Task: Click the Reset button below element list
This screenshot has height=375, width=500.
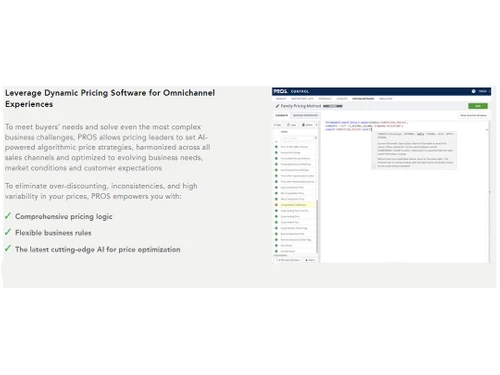Action: (310, 260)
